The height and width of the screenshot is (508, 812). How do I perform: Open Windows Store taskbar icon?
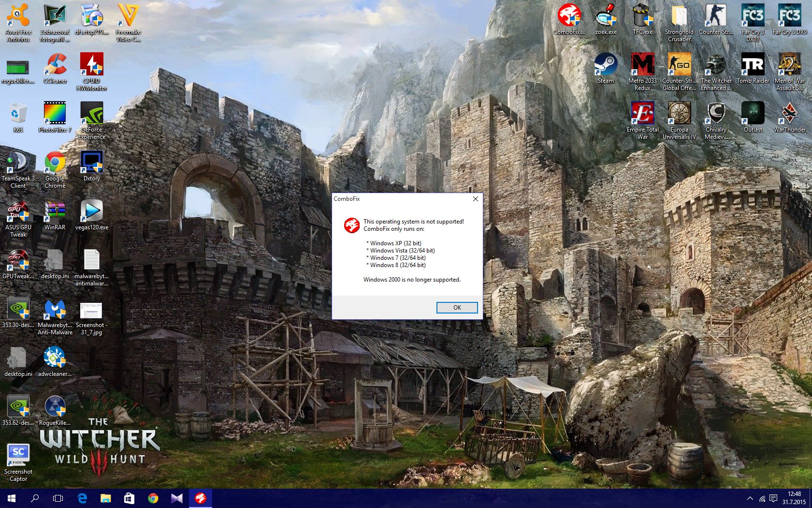tap(129, 498)
